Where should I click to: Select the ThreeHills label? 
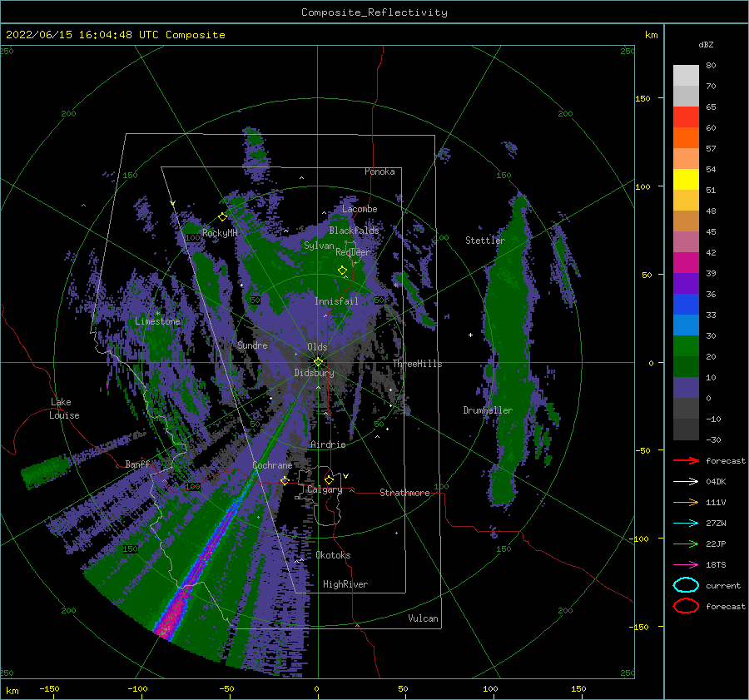(417, 364)
